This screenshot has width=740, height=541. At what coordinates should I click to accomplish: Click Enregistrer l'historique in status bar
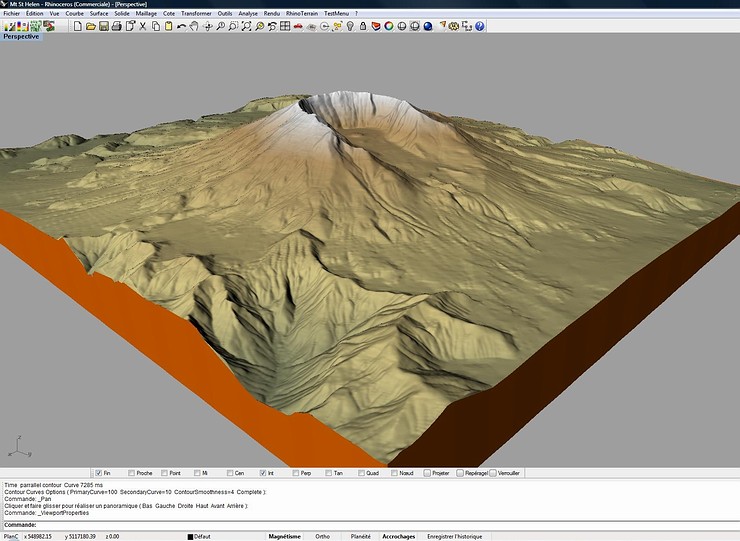pyautogui.click(x=453, y=536)
